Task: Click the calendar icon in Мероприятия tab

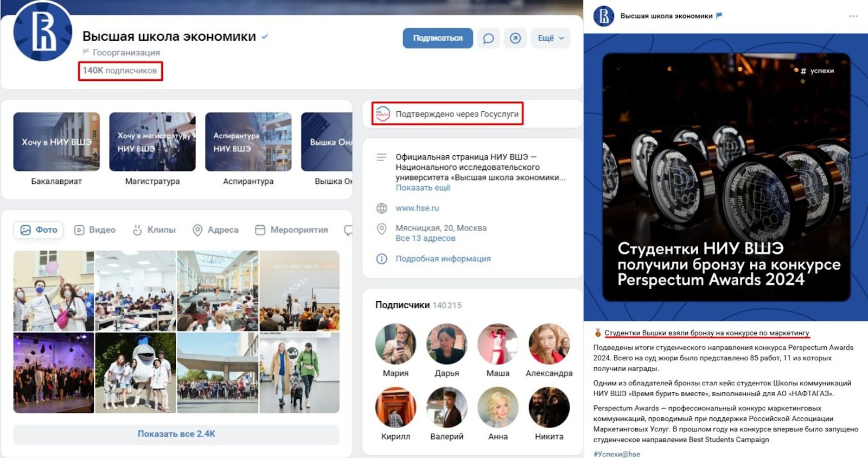Action: [260, 230]
